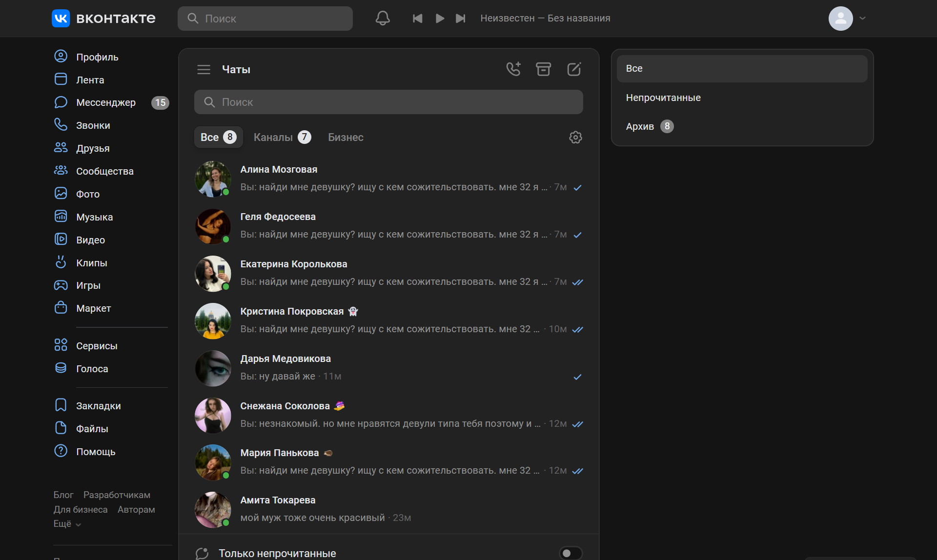Skip to the next track
This screenshot has height=560, width=937.
(460, 19)
